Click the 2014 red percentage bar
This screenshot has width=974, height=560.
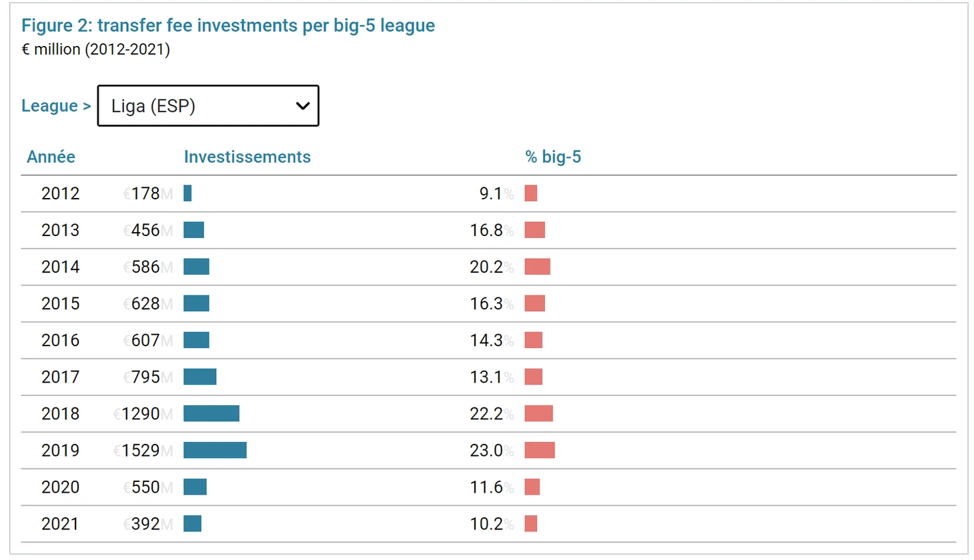tap(537, 267)
